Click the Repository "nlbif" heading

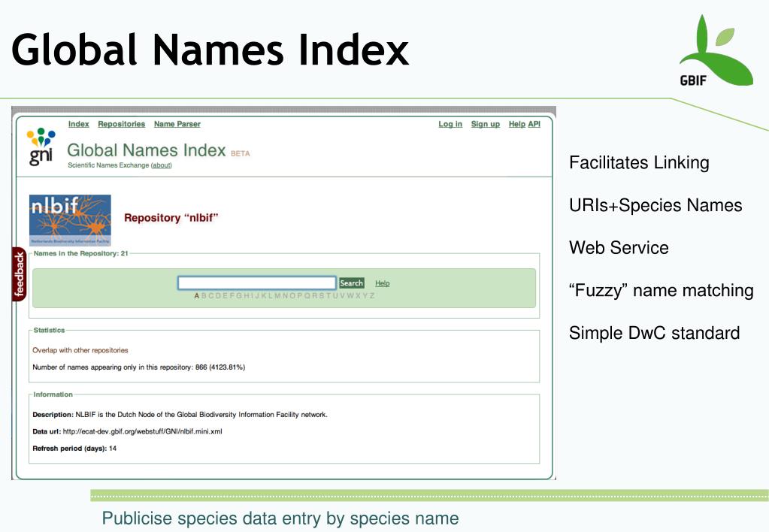click(x=171, y=218)
